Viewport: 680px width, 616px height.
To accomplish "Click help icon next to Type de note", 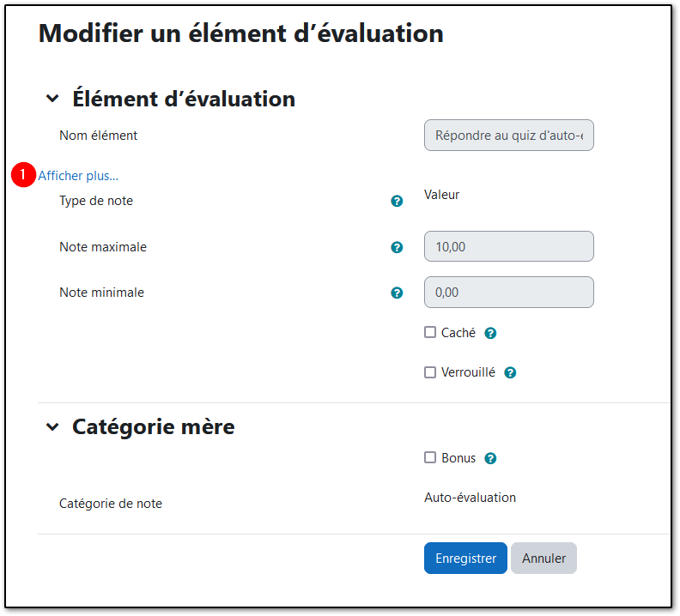I will click(x=397, y=201).
